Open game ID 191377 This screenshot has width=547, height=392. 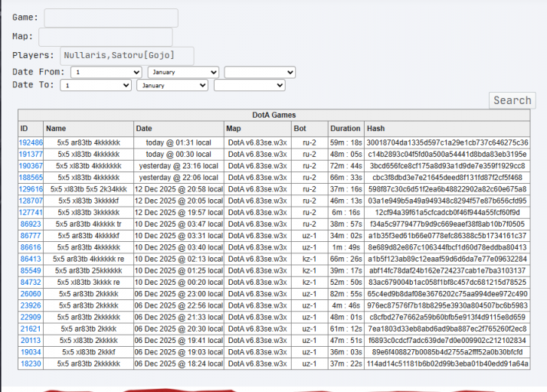click(x=31, y=154)
